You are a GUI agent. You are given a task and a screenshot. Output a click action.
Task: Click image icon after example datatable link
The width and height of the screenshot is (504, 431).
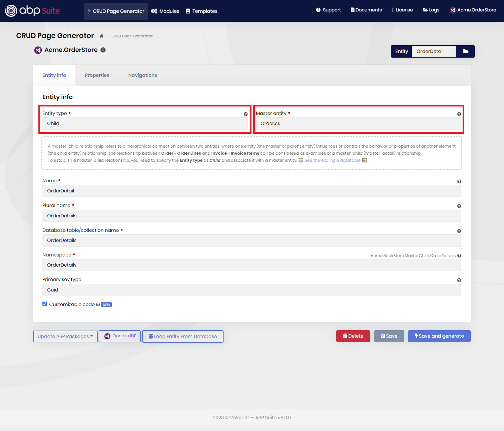[x=364, y=160]
